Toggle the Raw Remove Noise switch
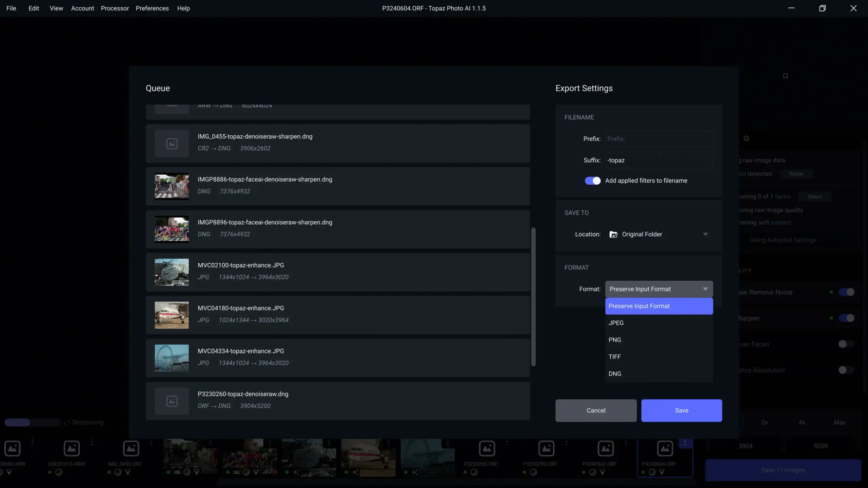The image size is (868, 488). [846, 292]
